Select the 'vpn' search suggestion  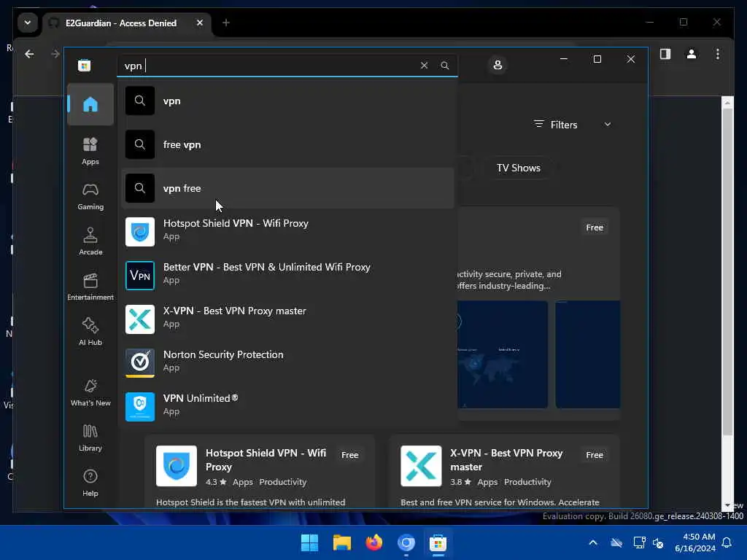tap(287, 101)
